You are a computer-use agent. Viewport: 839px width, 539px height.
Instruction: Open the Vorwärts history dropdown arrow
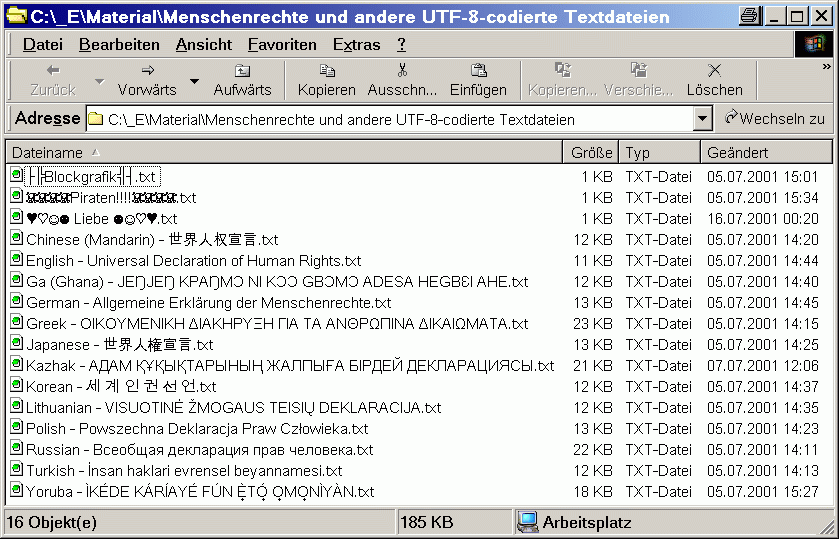[x=194, y=81]
